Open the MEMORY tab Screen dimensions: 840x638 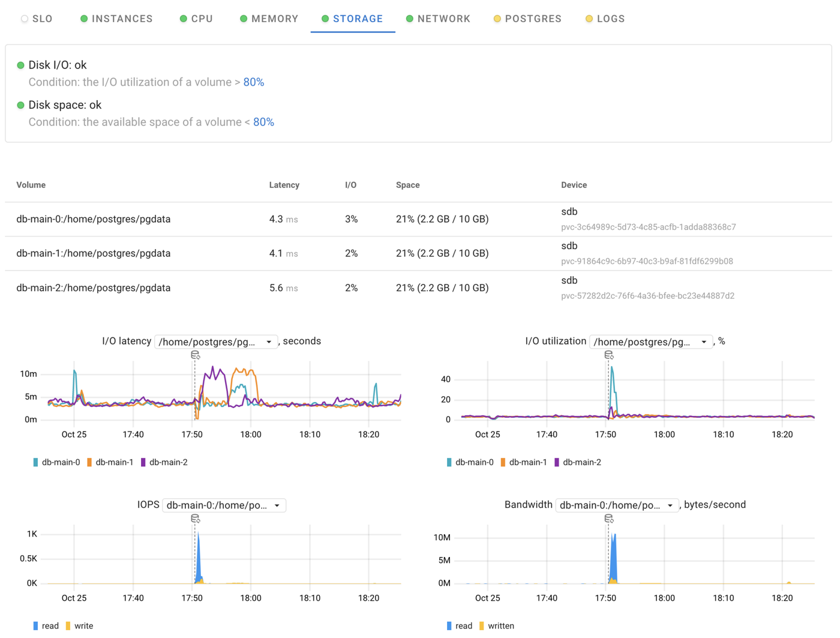point(274,19)
